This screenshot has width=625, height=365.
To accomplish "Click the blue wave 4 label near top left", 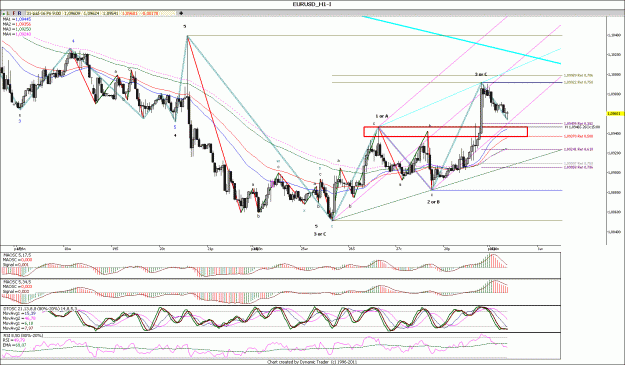I will [73, 41].
